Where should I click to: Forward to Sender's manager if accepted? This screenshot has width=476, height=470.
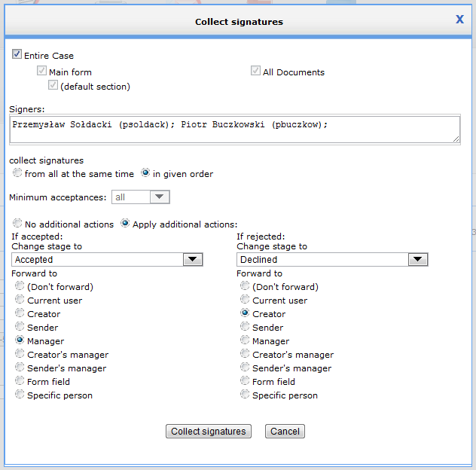[20, 368]
